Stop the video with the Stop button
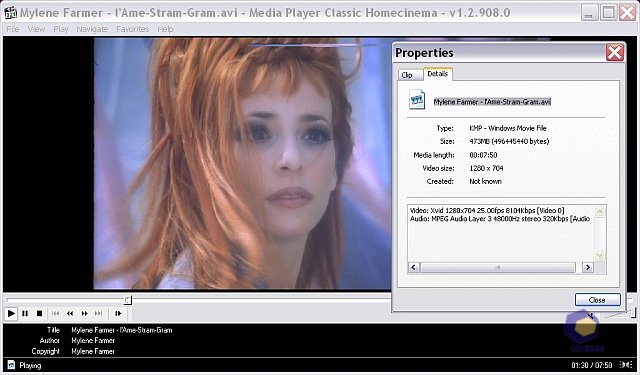Viewport: 640px width, 375px height. [x=39, y=313]
